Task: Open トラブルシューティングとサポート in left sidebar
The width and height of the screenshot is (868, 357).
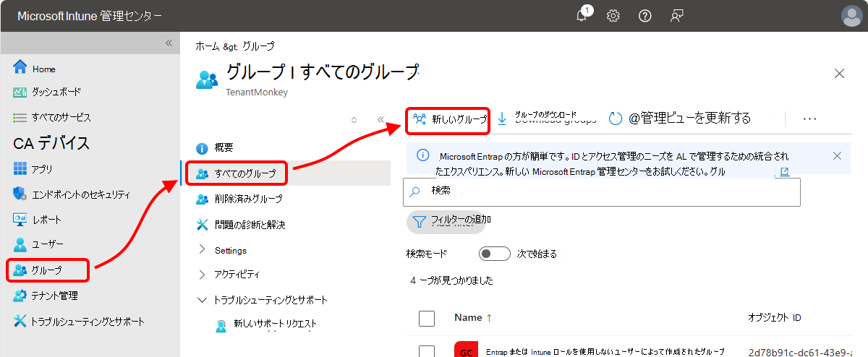Action: (78, 322)
